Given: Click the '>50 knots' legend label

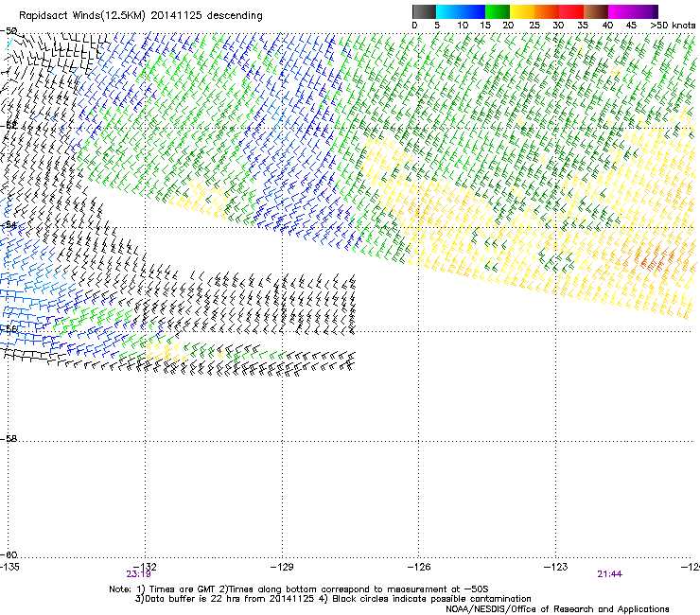Looking at the screenshot, I should click(x=673, y=26).
